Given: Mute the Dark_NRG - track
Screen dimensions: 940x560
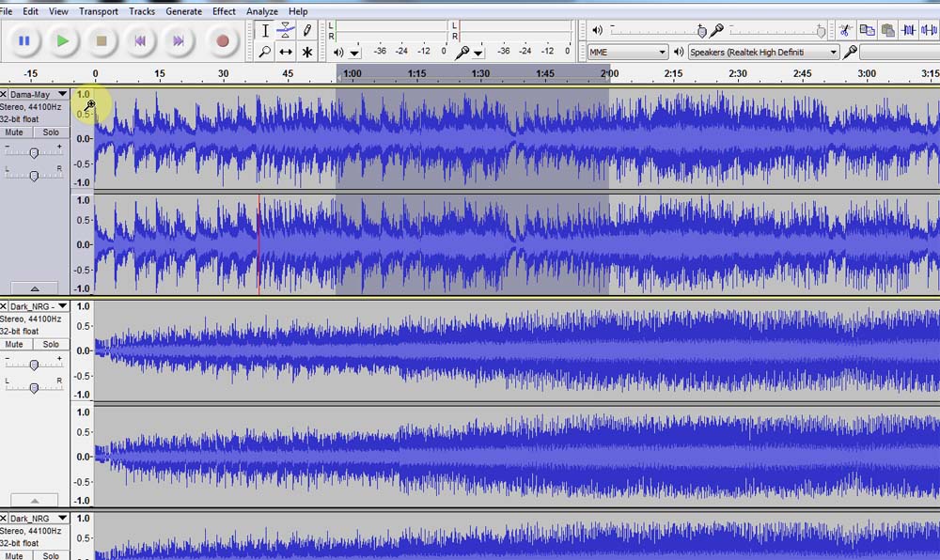Looking at the screenshot, I should click(x=14, y=345).
